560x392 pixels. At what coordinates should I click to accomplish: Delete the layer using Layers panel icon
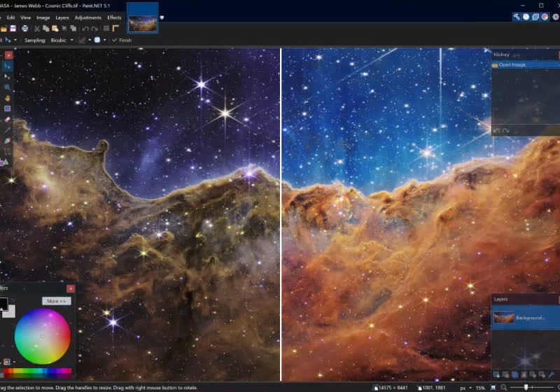coord(505,374)
